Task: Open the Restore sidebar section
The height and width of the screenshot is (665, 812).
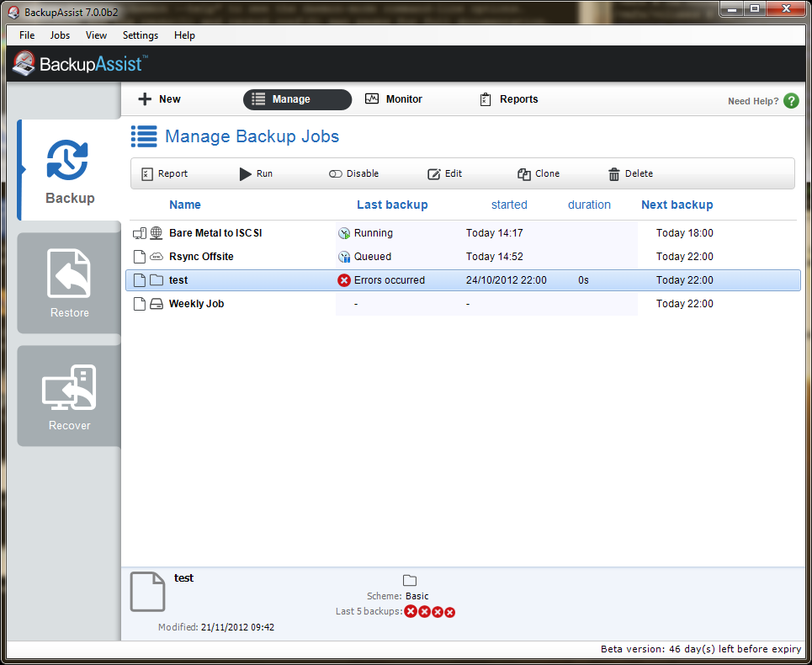Action: click(69, 283)
